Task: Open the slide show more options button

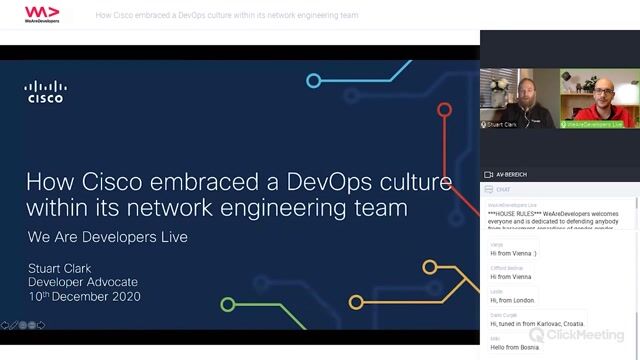Action: point(32,325)
